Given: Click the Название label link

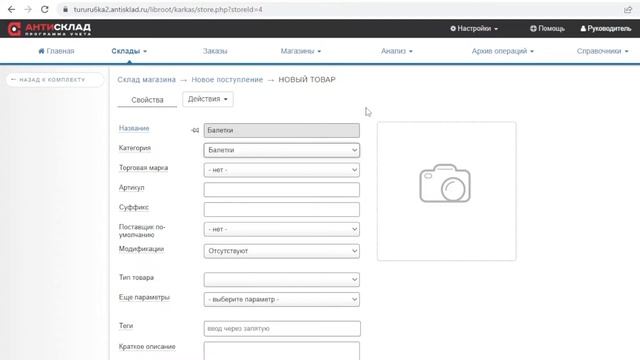Looking at the screenshot, I should (134, 128).
